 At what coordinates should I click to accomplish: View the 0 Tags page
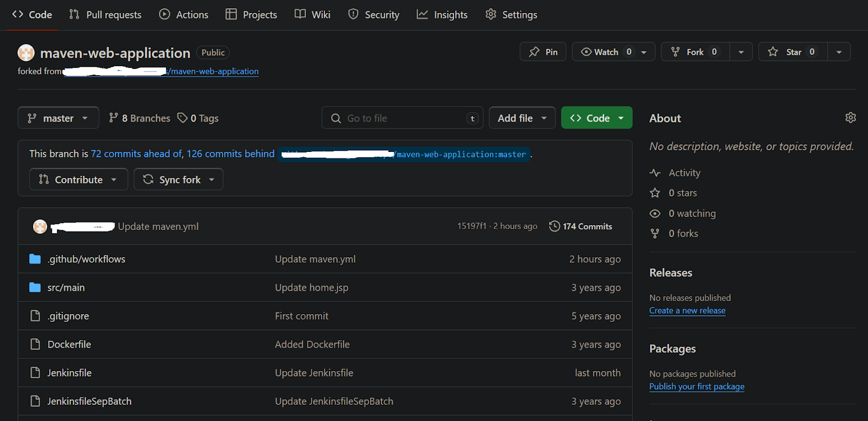coord(198,118)
